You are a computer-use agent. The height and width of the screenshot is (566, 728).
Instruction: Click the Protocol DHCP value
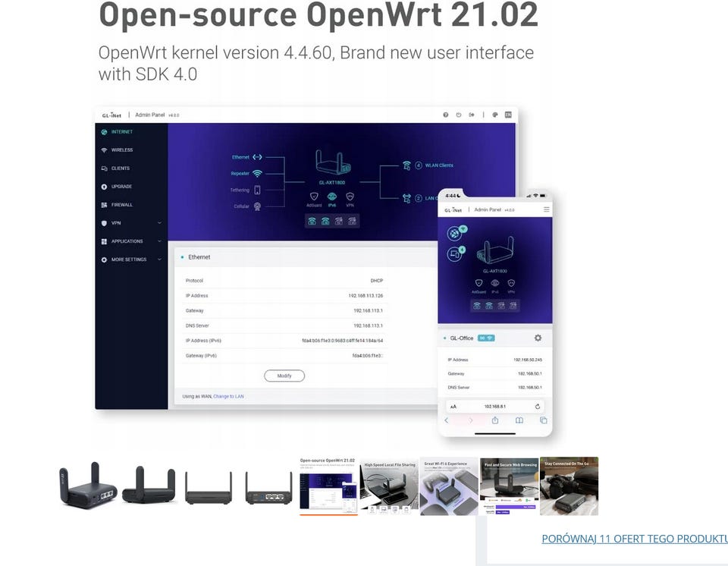377,281
